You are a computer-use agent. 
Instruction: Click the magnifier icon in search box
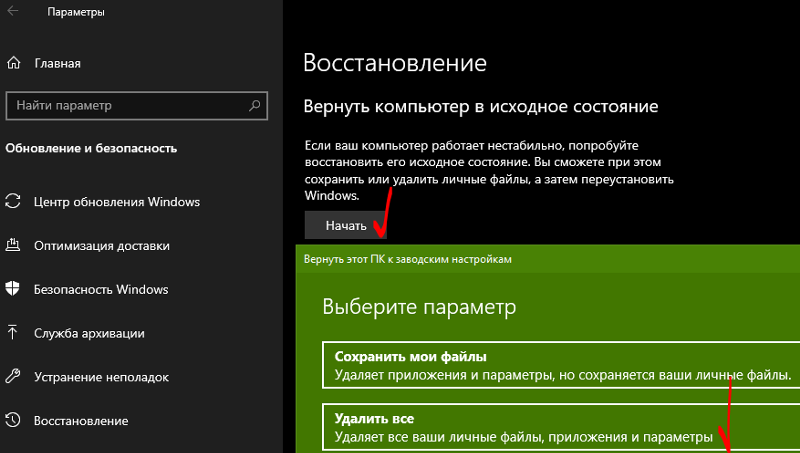255,105
